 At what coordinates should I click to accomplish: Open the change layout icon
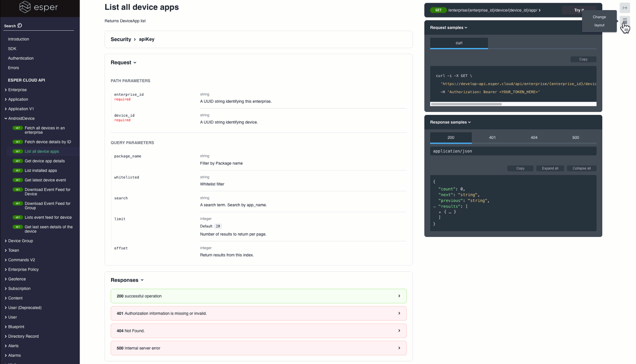pyautogui.click(x=625, y=21)
